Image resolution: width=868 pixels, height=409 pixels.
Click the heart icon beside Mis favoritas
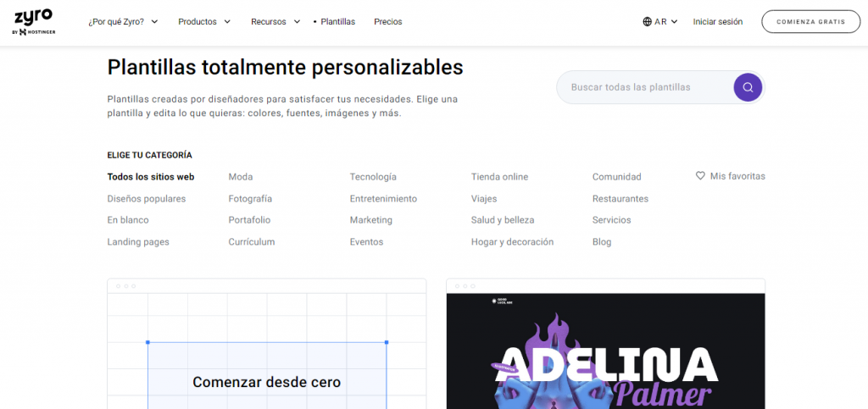[x=700, y=176]
